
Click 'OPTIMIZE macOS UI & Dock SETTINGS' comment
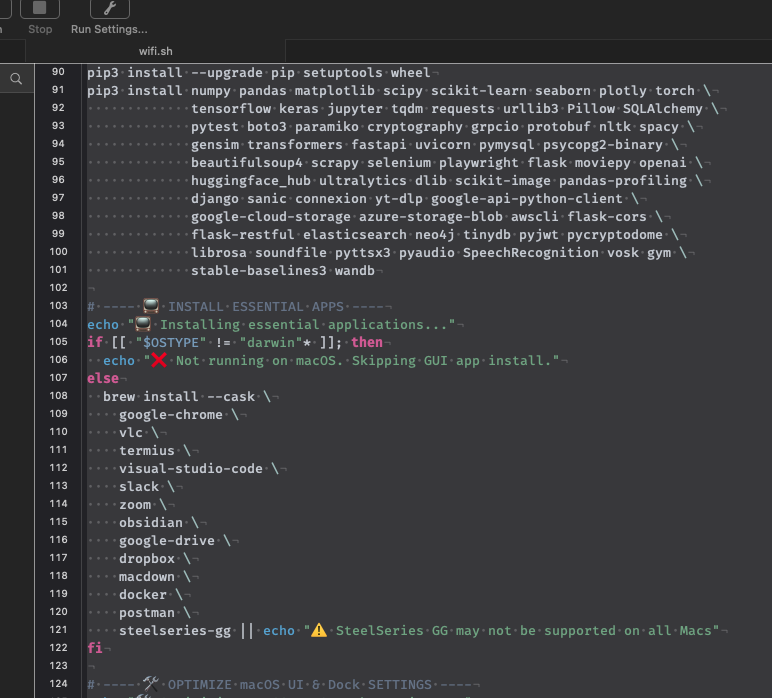[299, 685]
